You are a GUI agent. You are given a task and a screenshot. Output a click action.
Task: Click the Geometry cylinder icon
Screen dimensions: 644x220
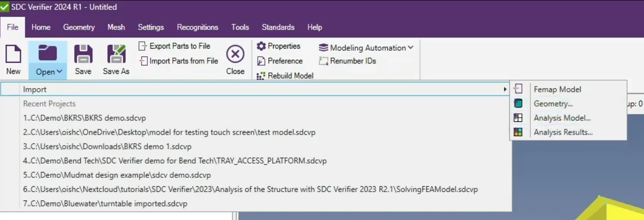[x=518, y=103]
